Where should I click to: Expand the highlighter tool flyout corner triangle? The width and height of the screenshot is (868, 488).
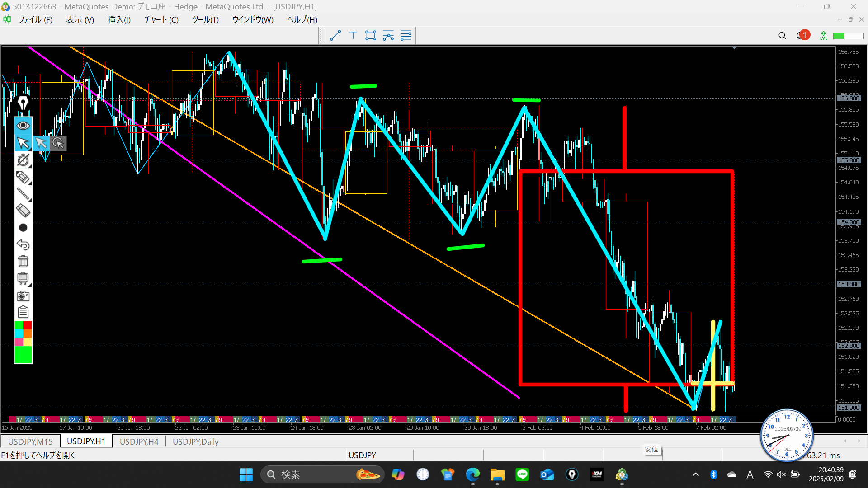[x=29, y=183]
